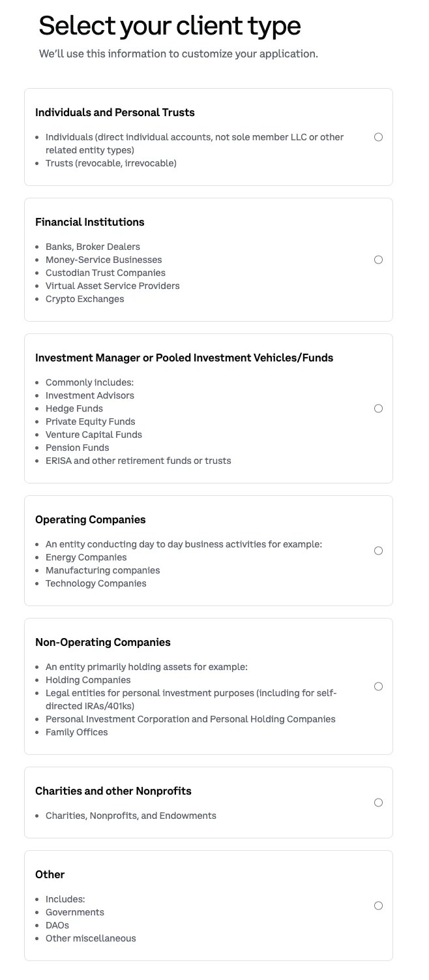The width and height of the screenshot is (429, 980).
Task: Select the Individuals and Personal Trusts radio button
Action: coord(378,137)
